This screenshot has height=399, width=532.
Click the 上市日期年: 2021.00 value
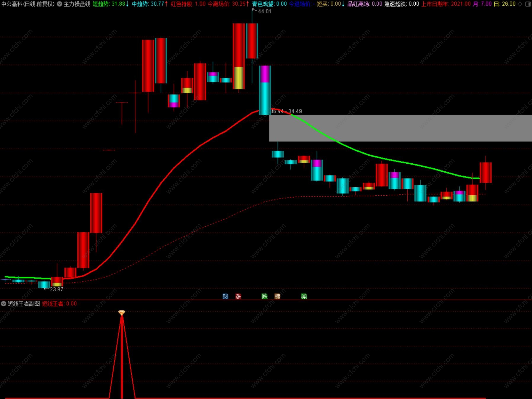click(x=446, y=4)
